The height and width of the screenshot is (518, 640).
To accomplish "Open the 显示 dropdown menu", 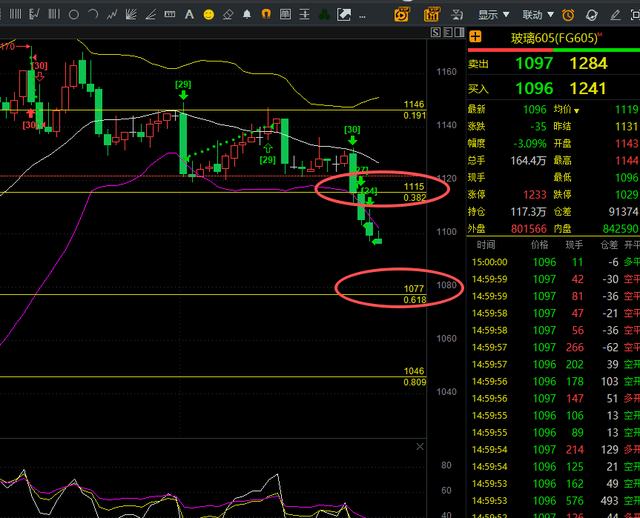I will (494, 14).
